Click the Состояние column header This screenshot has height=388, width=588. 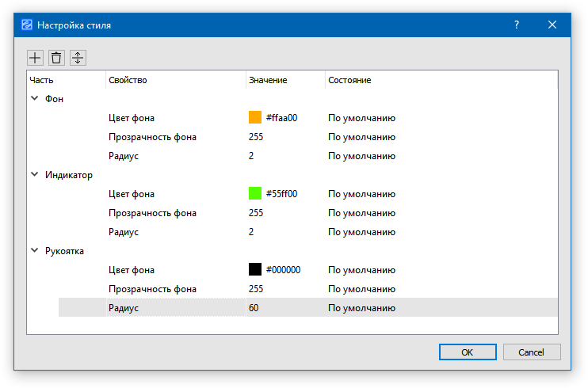[349, 80]
